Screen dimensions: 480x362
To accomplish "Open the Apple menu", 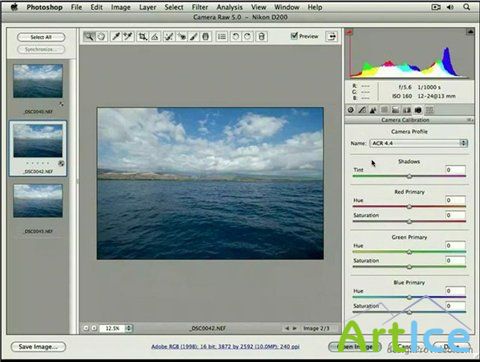I will (14, 7).
